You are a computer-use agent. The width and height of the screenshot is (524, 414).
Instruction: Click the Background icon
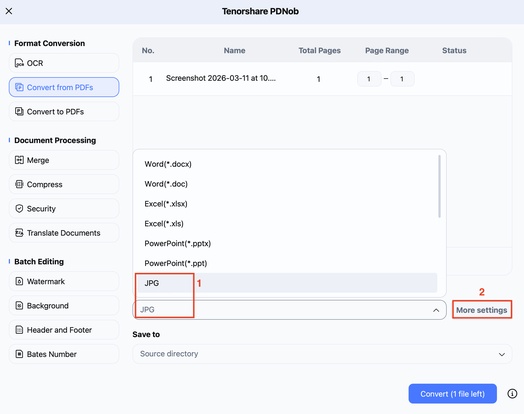tap(19, 305)
